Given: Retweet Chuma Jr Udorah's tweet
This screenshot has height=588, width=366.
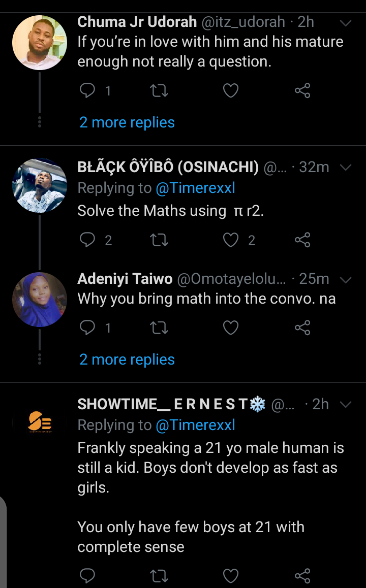Looking at the screenshot, I should click(x=159, y=91).
